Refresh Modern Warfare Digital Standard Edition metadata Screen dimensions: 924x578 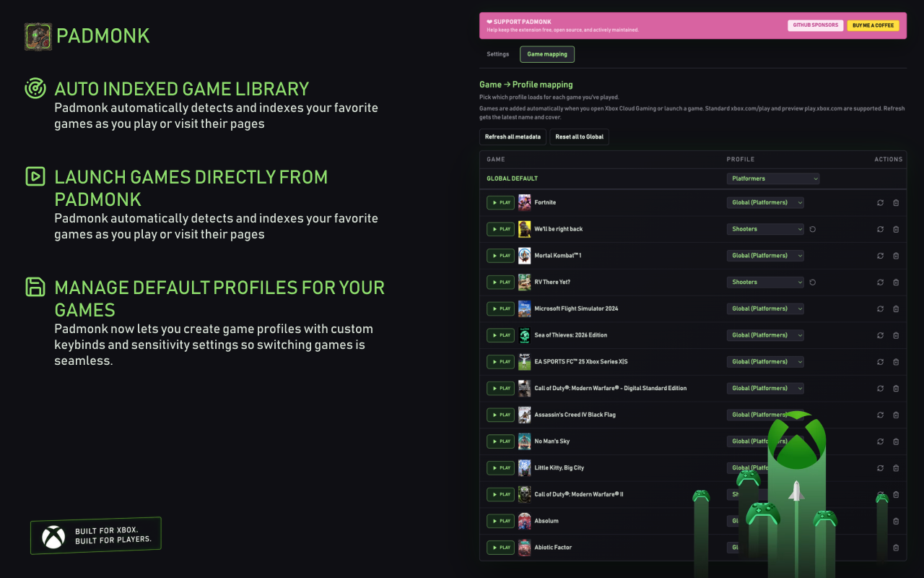coord(880,389)
